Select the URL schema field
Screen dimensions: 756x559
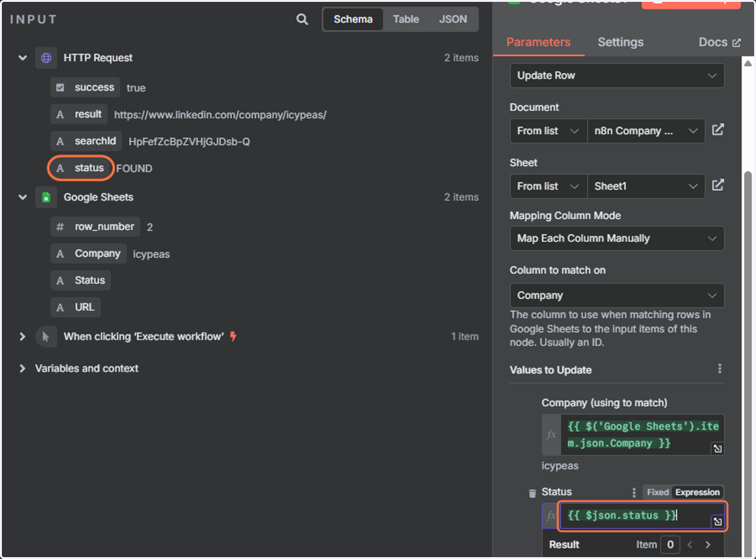point(76,307)
